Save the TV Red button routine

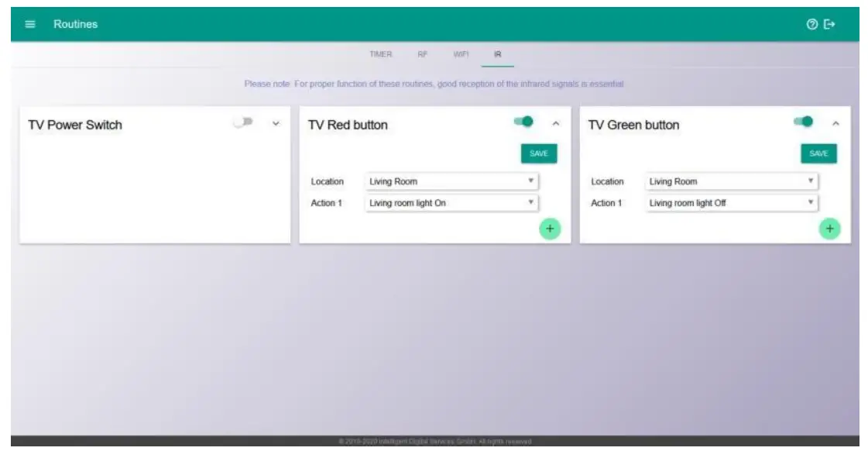click(539, 153)
